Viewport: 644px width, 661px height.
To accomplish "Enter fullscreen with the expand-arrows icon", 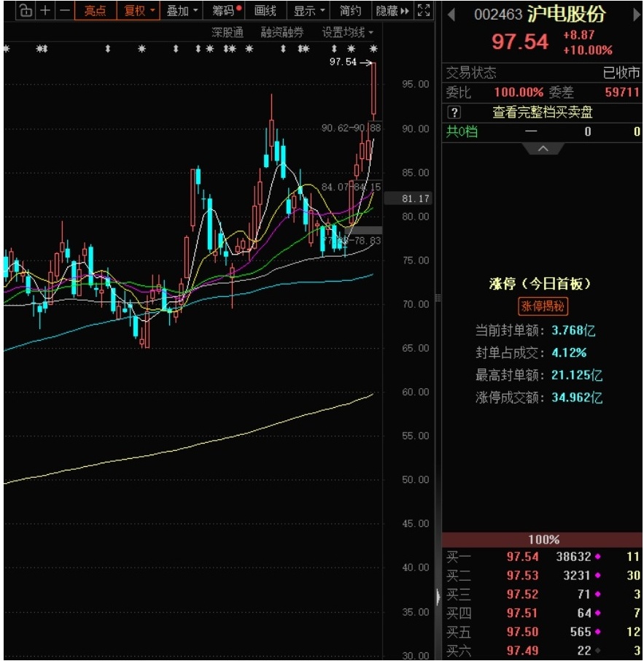I will coord(424,10).
